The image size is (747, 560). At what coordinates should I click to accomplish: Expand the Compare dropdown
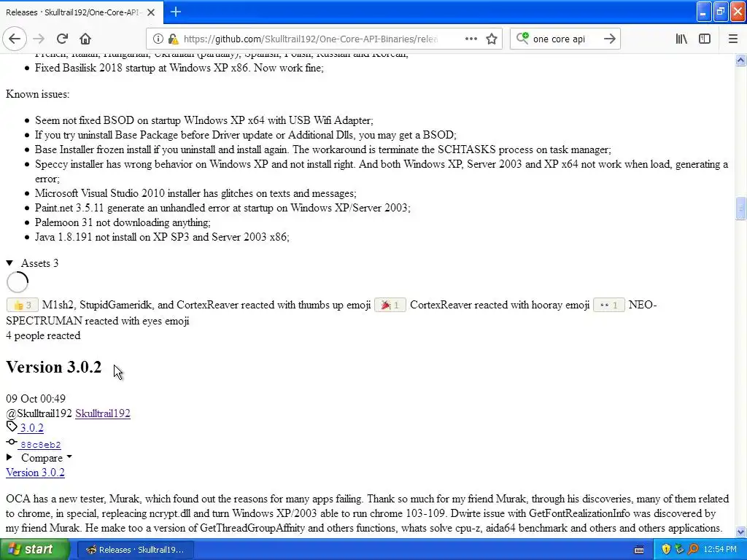tap(39, 458)
